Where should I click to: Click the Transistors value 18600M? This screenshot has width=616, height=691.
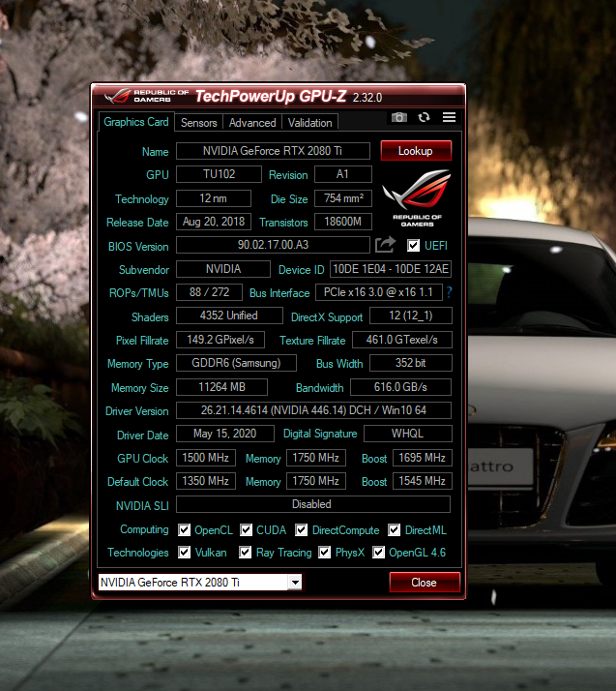(343, 222)
